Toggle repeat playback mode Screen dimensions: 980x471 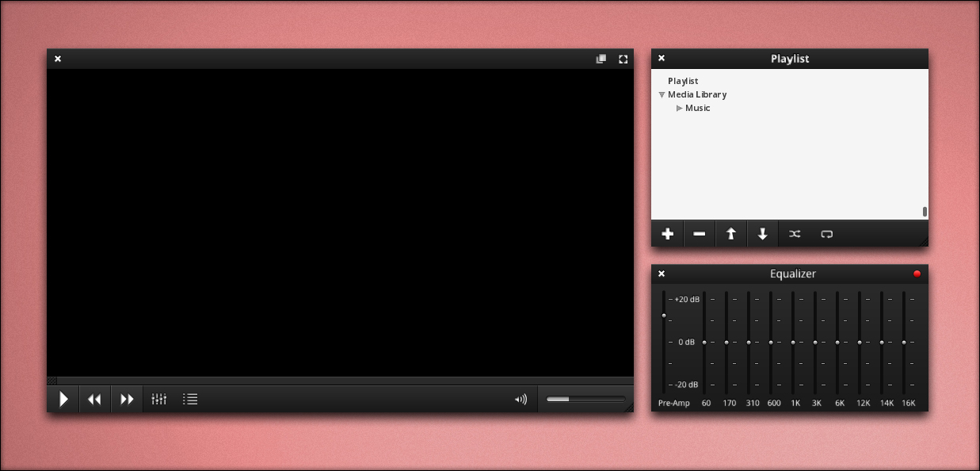(826, 234)
